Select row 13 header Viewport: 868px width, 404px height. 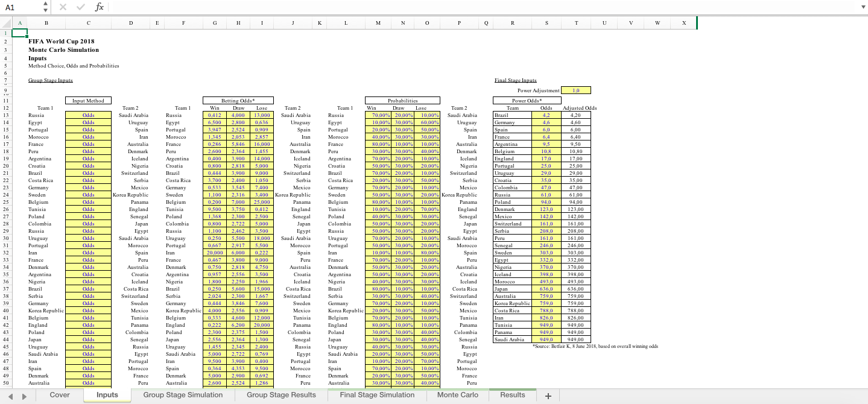point(5,115)
